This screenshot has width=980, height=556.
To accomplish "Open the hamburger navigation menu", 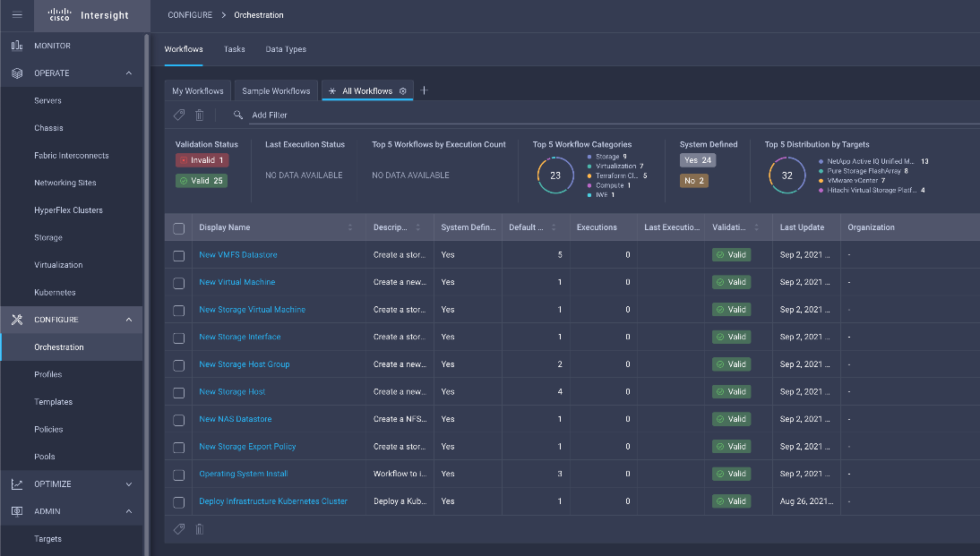I will click(x=17, y=15).
